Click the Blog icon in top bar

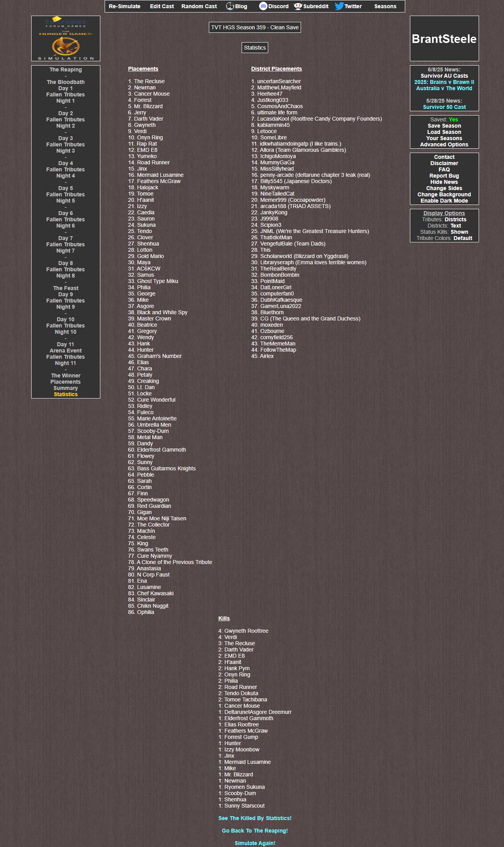(x=230, y=6)
